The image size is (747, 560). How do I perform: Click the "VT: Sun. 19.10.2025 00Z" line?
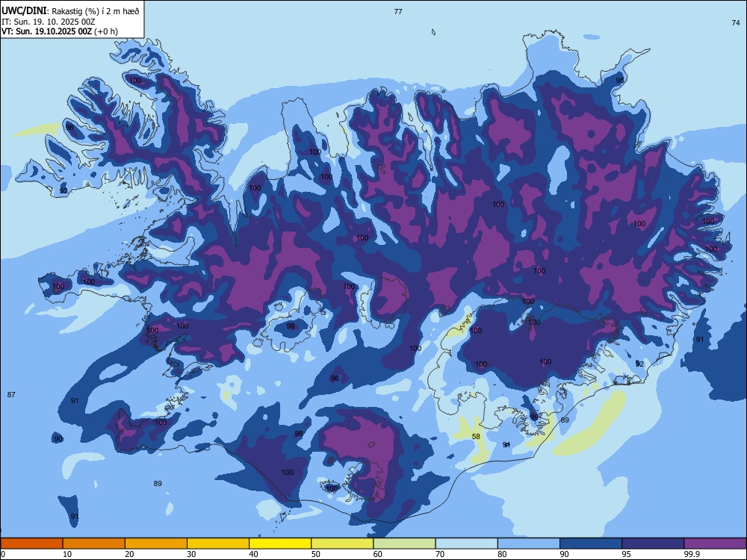46,31
